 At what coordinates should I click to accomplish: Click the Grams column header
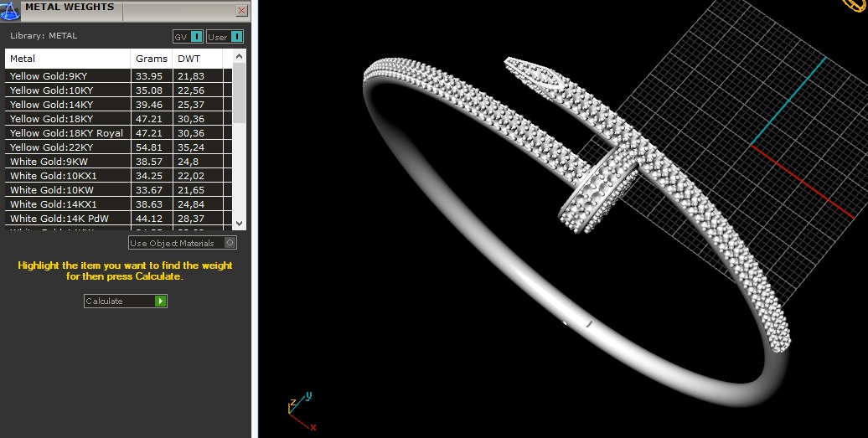click(x=152, y=59)
